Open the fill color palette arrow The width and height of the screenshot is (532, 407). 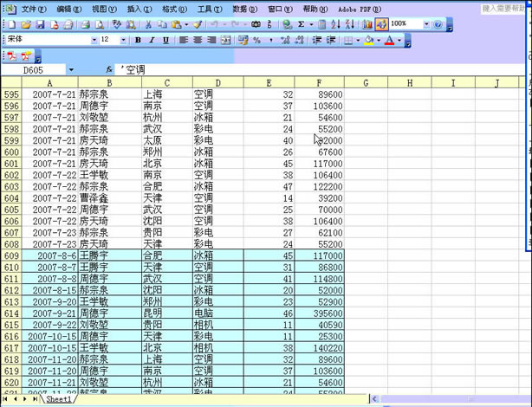point(379,41)
